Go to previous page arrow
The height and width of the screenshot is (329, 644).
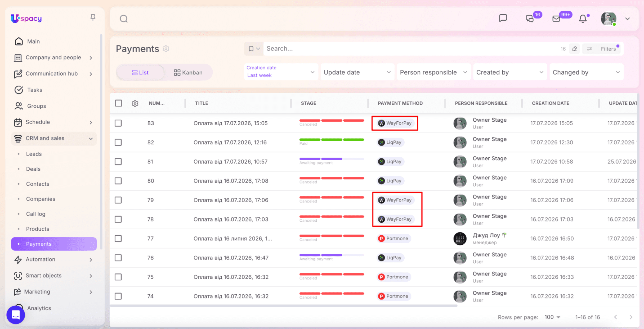point(616,317)
